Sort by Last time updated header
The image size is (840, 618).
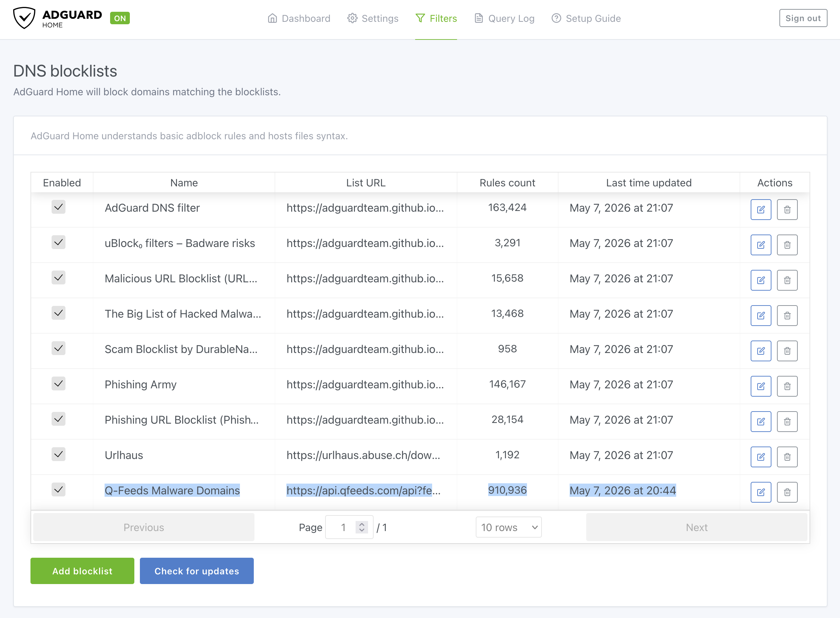tap(649, 183)
